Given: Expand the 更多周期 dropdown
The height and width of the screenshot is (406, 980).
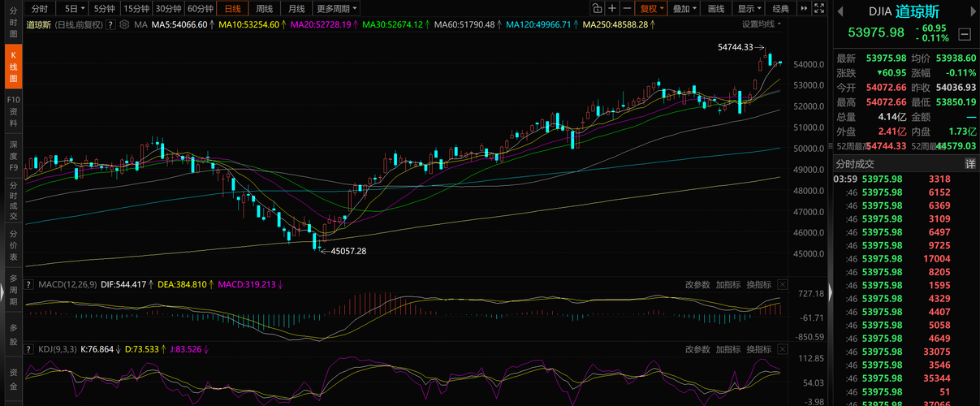Looking at the screenshot, I should [336, 8].
